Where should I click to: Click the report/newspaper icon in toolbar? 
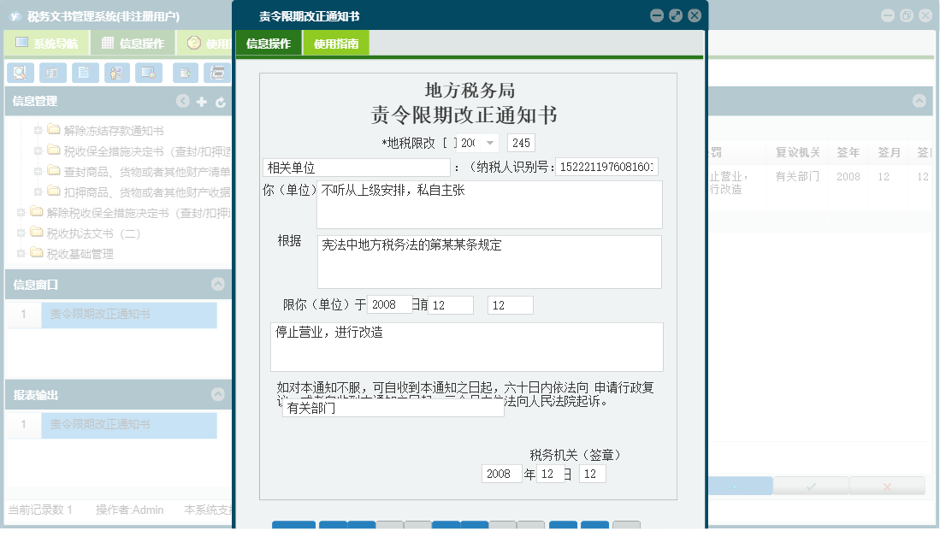52,73
